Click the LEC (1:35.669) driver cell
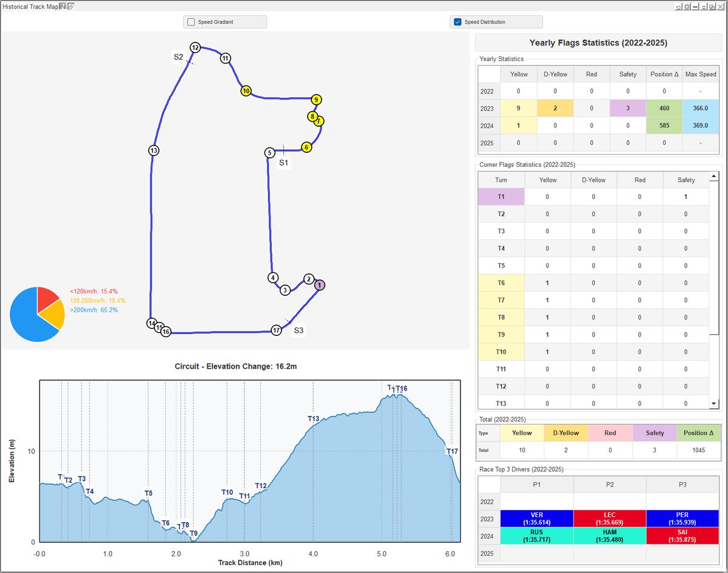Image resolution: width=728 pixels, height=573 pixels. 610,518
